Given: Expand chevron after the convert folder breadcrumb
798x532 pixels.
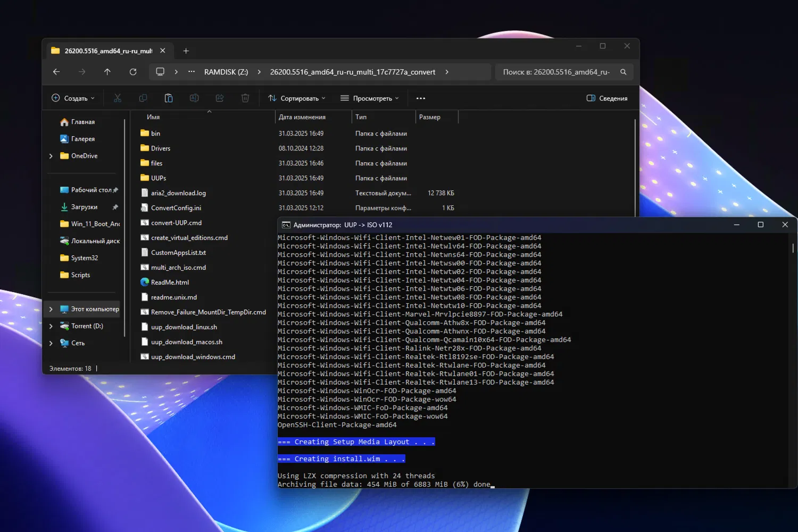Looking at the screenshot, I should (x=447, y=72).
